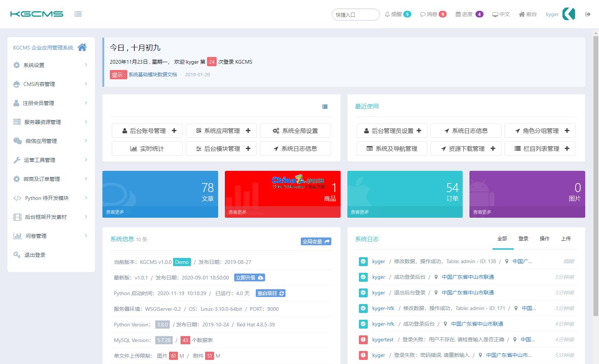
Task: Click the 进度 calendar icon in top bar
Action: [x=458, y=14]
